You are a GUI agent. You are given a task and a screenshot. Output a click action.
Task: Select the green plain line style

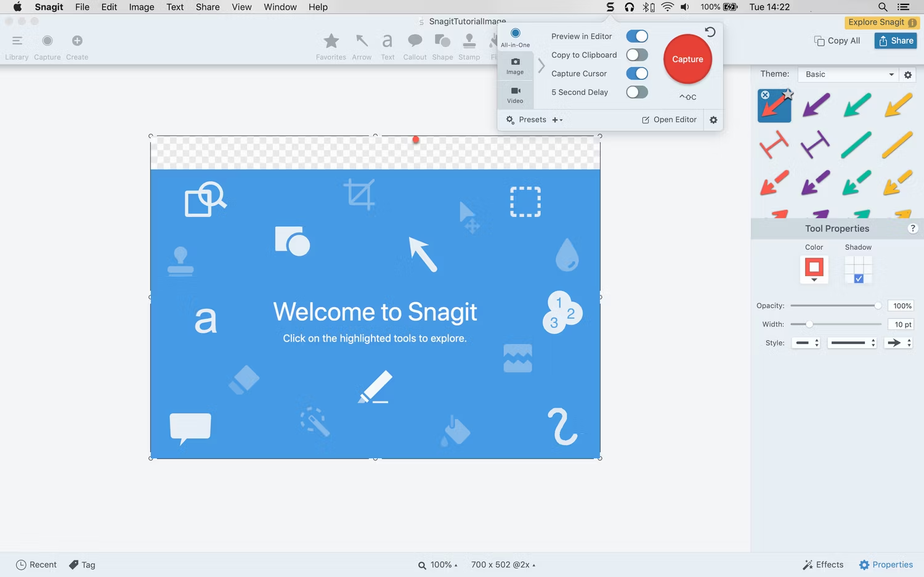coord(857,145)
